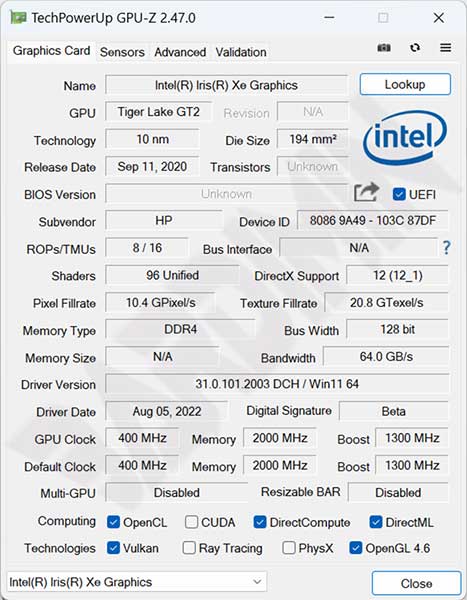Enable the Ray Tracing checkbox
467x600 pixels.
point(189,548)
